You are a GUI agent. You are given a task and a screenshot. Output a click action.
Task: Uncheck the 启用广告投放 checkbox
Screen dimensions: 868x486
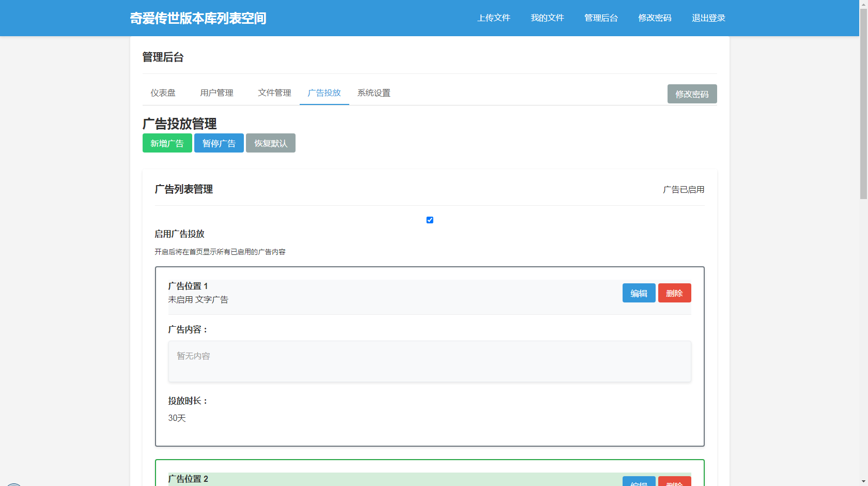click(x=430, y=220)
